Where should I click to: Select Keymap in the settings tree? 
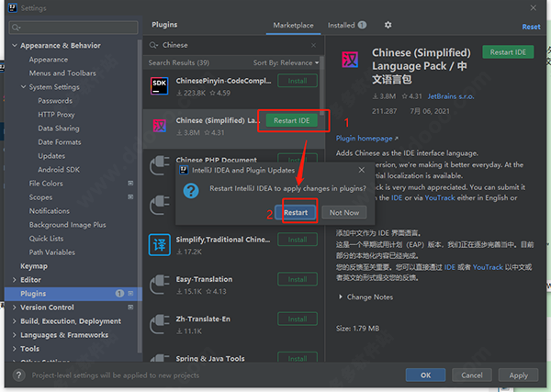coord(34,266)
